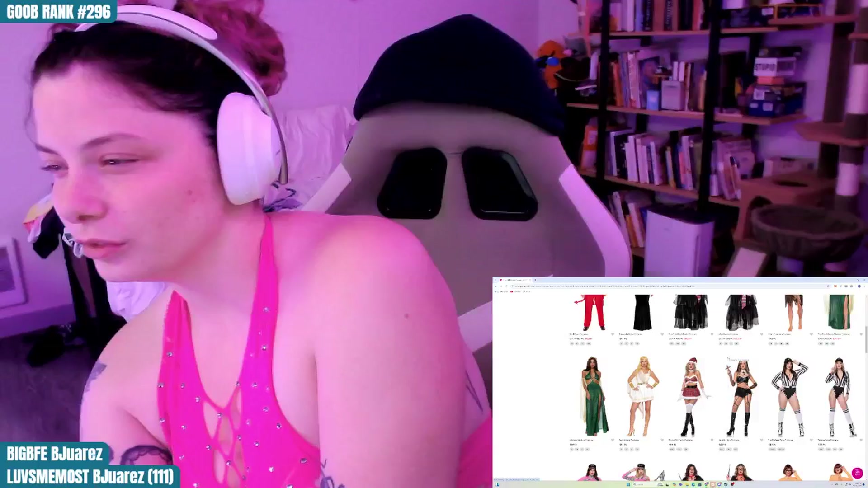
Task: Open the taskbar clock and date
Action: 858,484
